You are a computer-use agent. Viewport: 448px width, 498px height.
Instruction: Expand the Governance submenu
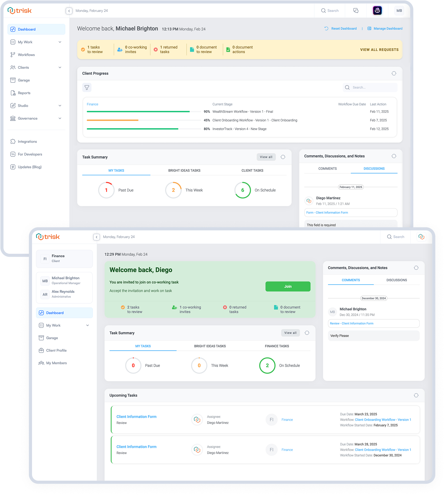click(x=60, y=118)
